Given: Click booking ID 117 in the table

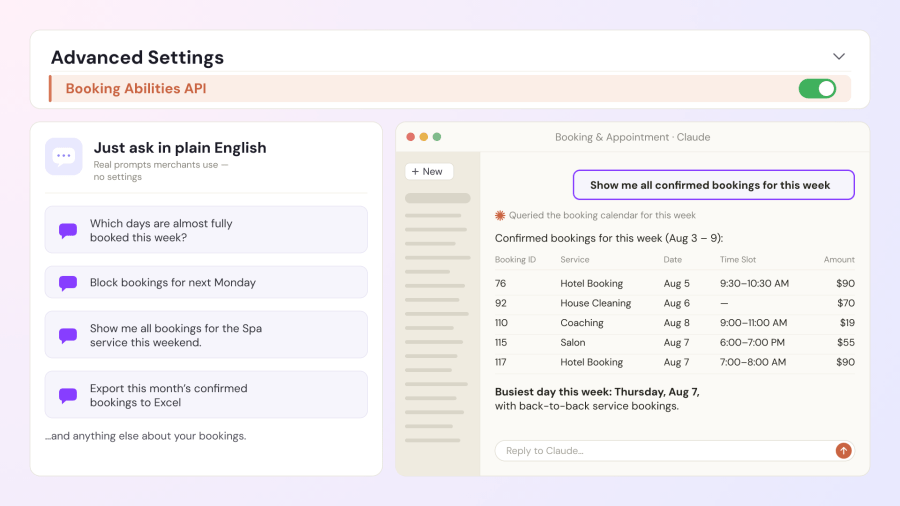Looking at the screenshot, I should tap(501, 362).
